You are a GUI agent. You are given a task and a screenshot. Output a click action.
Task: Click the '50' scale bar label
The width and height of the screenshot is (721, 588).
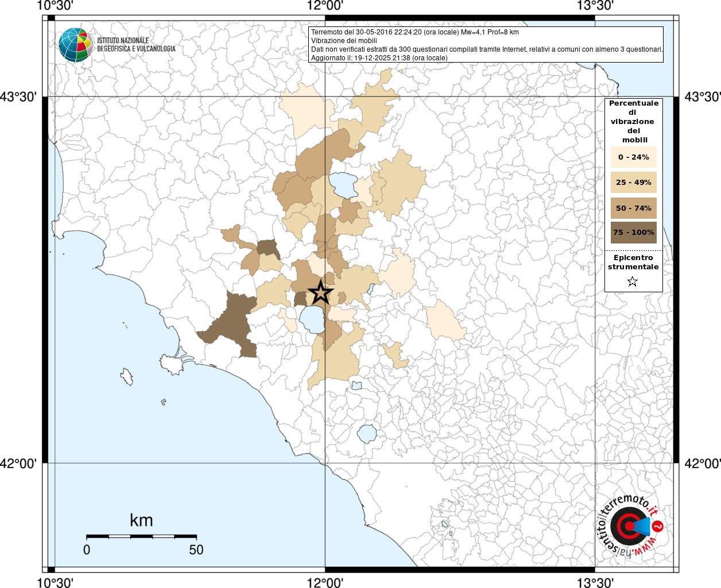click(196, 550)
